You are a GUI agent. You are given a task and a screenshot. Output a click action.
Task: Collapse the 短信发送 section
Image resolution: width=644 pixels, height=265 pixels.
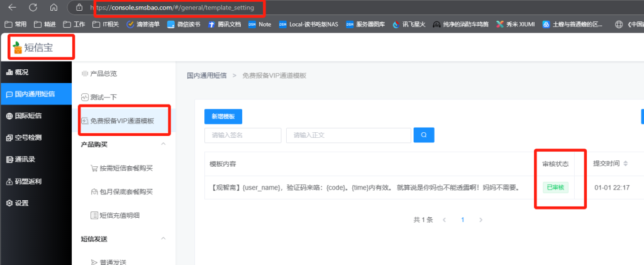(163, 239)
